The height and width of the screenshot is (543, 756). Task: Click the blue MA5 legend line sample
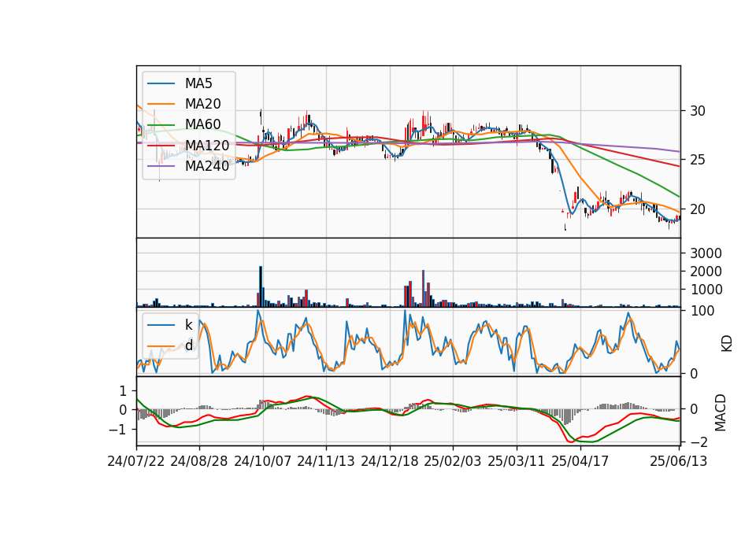(161, 83)
